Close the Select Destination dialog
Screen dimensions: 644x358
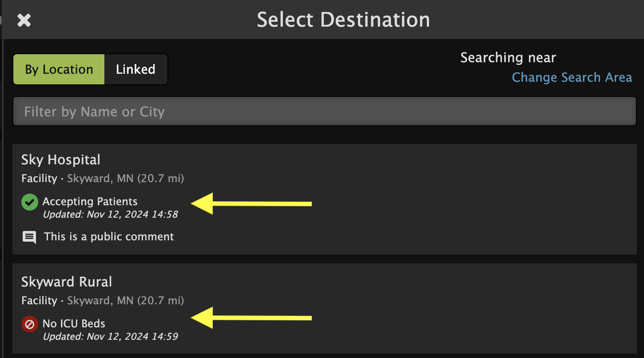pyautogui.click(x=24, y=20)
